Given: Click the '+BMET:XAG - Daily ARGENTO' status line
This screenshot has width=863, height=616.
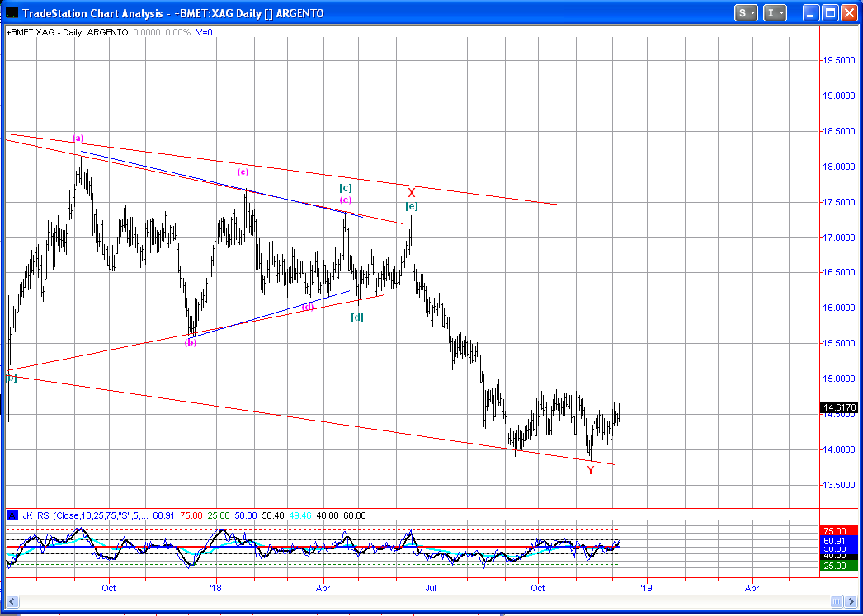Looking at the screenshot, I should click(x=67, y=32).
